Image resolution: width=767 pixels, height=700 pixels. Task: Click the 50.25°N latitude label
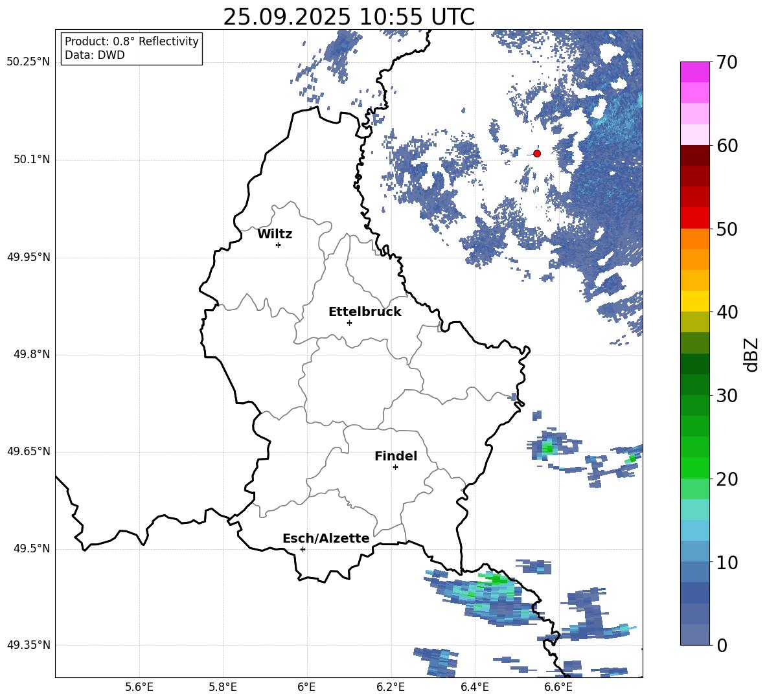(x=28, y=62)
